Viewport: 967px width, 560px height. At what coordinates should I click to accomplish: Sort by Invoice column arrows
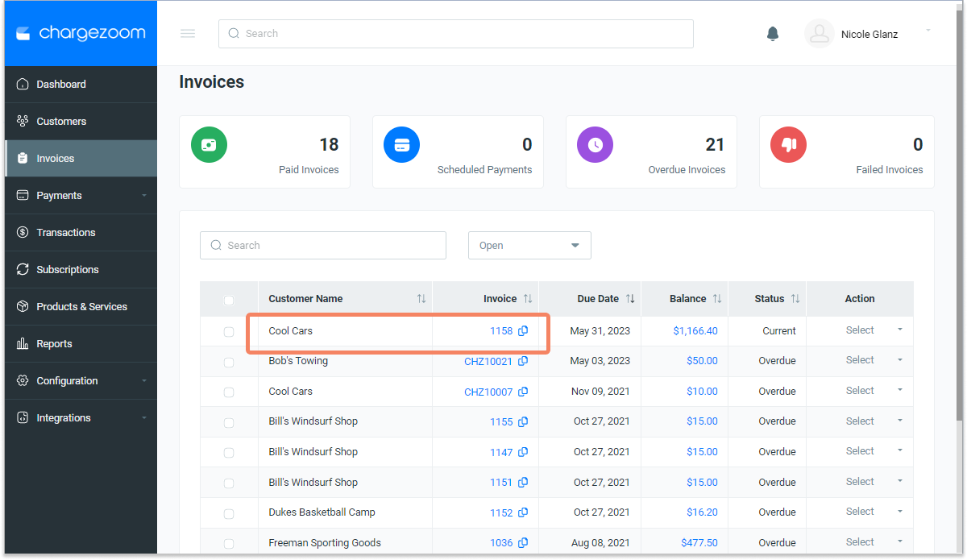pyautogui.click(x=528, y=299)
